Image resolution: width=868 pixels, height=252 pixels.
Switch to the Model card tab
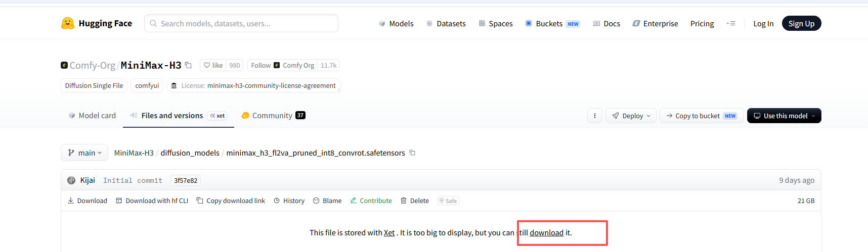[92, 116]
